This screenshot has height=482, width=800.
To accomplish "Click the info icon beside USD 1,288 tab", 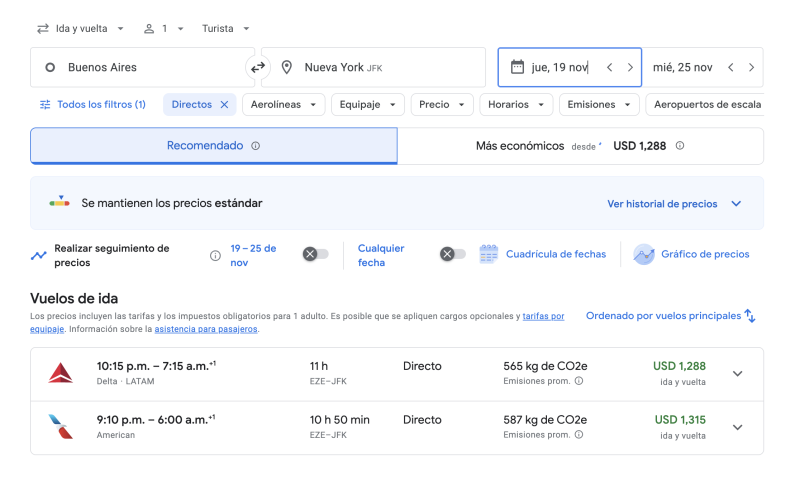I will click(680, 146).
